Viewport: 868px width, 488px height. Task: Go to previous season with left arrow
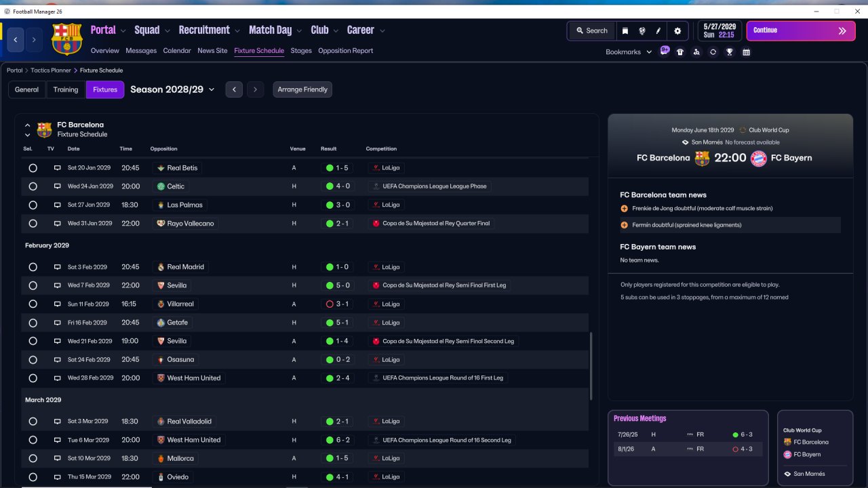[234, 89]
